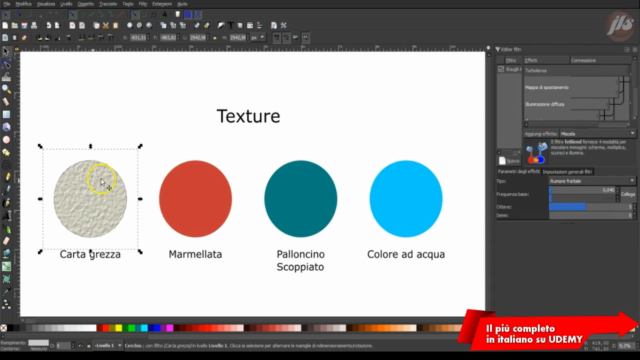Viewport: 640px width, 360px height.
Task: Click the Print icon
Action: click(34, 25)
